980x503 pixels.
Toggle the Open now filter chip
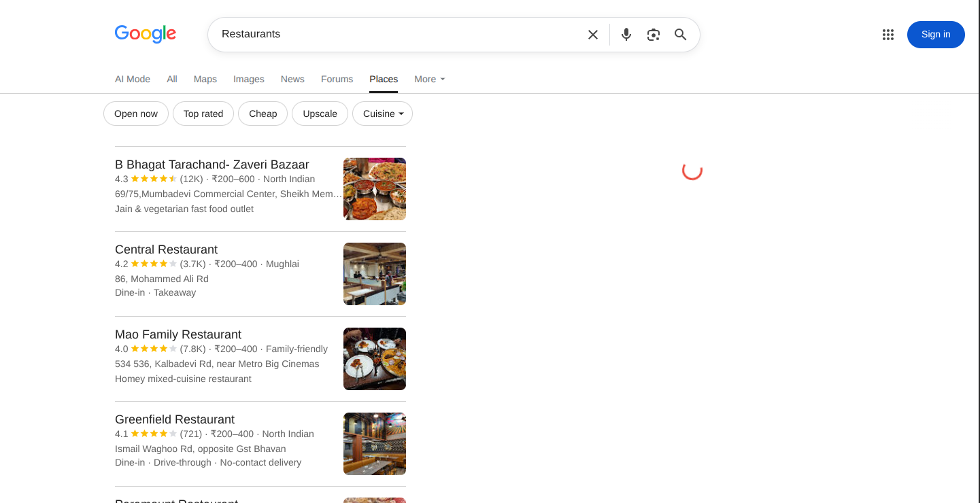[136, 114]
